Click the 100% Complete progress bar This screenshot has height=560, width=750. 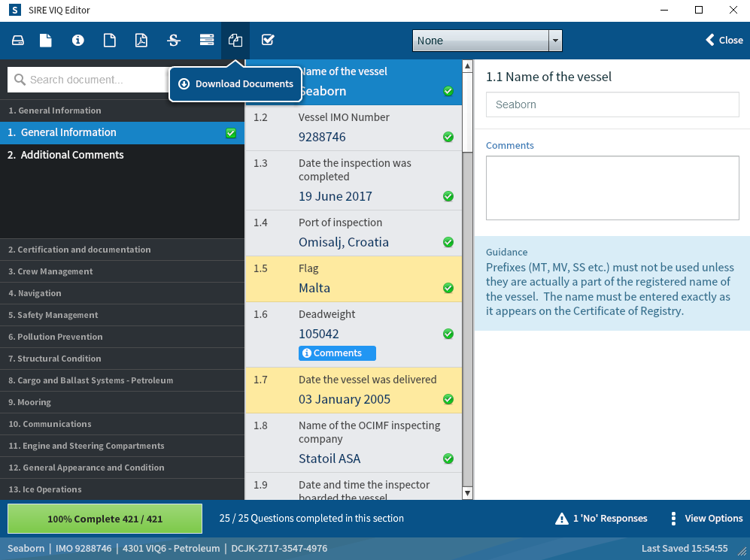[105, 519]
